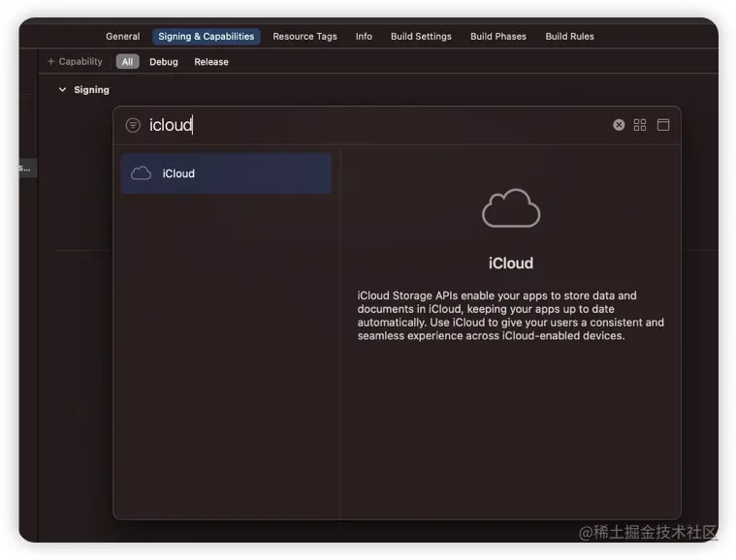Select the Release configuration filter
This screenshot has height=560, width=736.
pyautogui.click(x=211, y=62)
